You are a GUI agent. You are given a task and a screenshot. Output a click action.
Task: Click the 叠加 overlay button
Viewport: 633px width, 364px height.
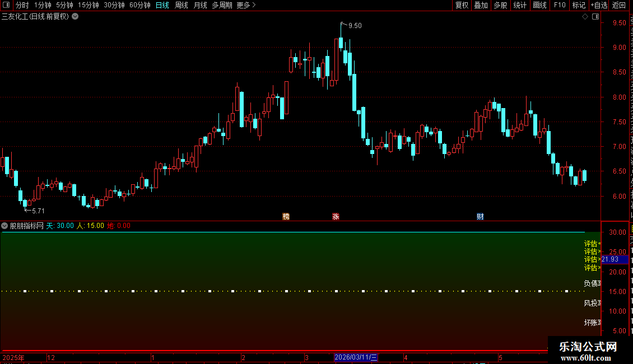pyautogui.click(x=481, y=5)
